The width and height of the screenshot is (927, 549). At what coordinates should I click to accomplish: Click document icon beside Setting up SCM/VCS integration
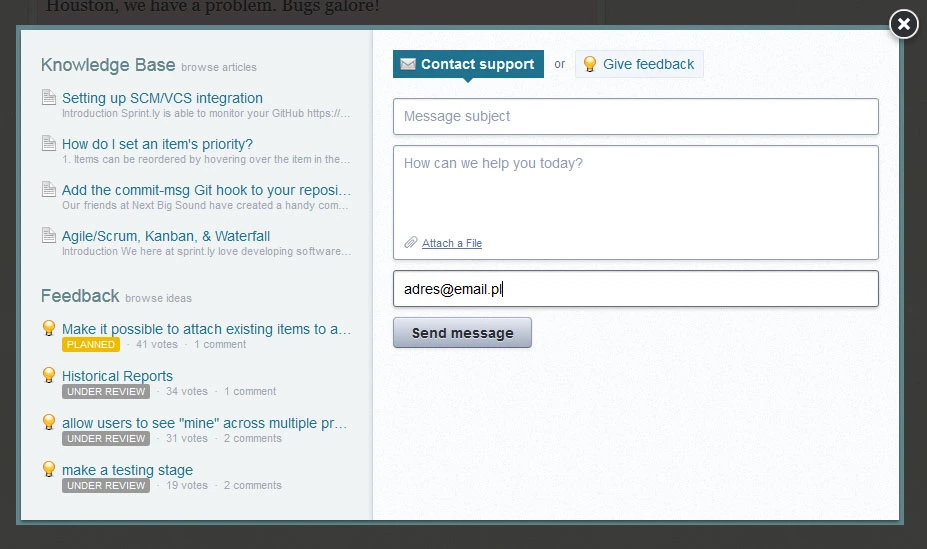[x=49, y=97]
